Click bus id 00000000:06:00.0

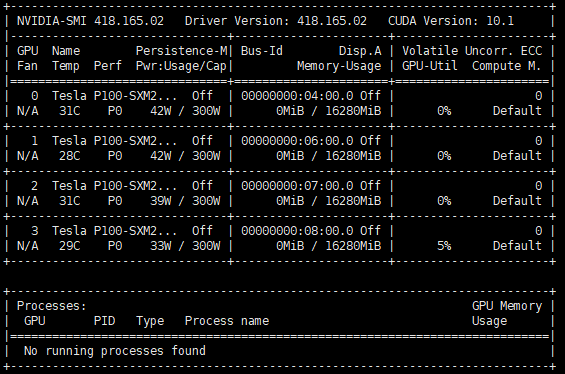(297, 141)
